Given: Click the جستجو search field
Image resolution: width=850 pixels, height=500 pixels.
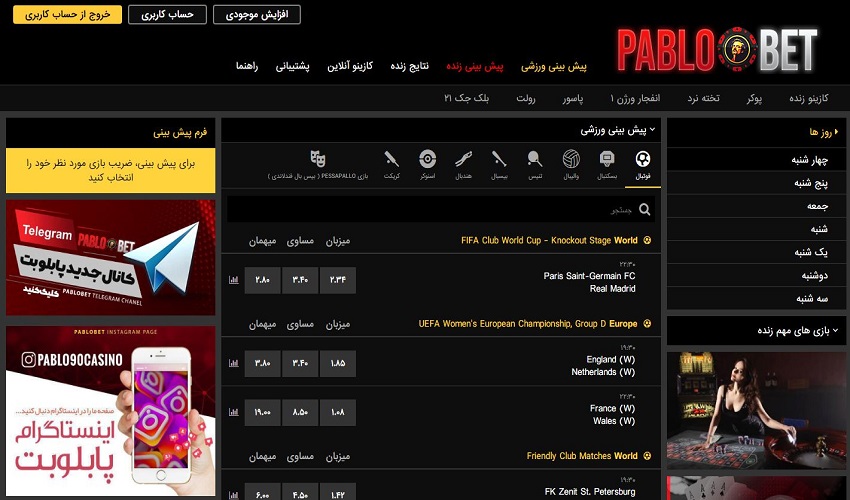Looking at the screenshot, I should pyautogui.click(x=441, y=209).
